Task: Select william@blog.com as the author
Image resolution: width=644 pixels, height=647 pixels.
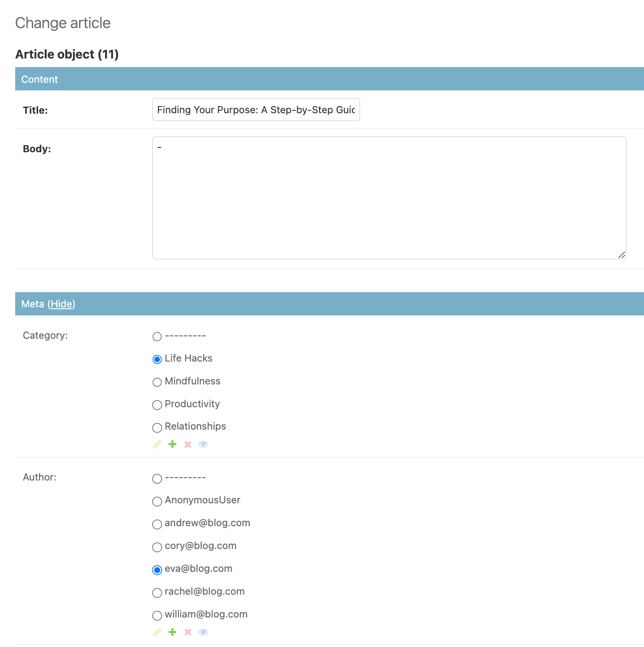Action: 157,615
